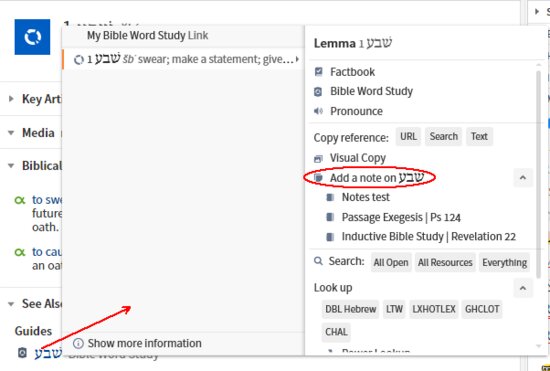Click the Search magnifier icon
550x371 pixels.
(318, 261)
